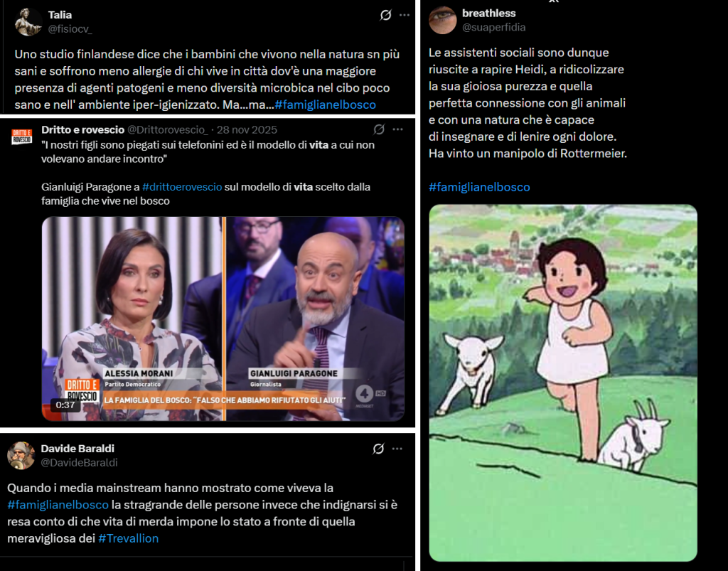728x571 pixels.
Task: Open more options on Davide Baraldi's post
Action: tap(397, 449)
